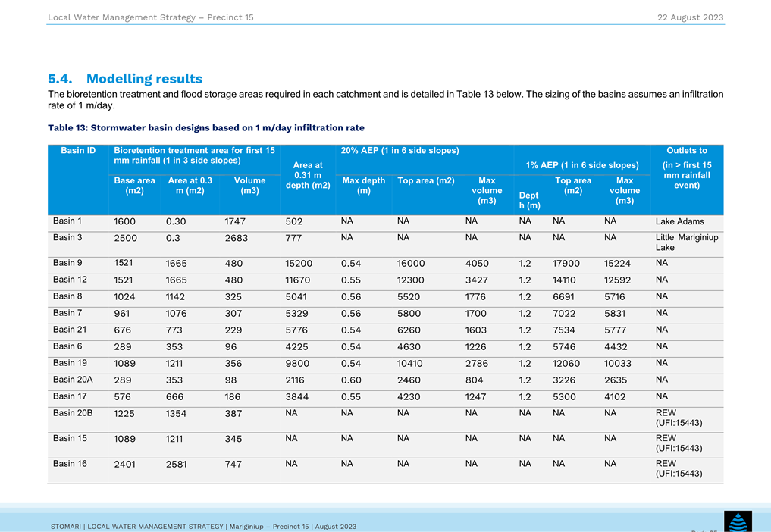The height and width of the screenshot is (532, 771).
Task: Click the '20% AEP (1 in 6 side slopes)' header
Action: pyautogui.click(x=400, y=151)
